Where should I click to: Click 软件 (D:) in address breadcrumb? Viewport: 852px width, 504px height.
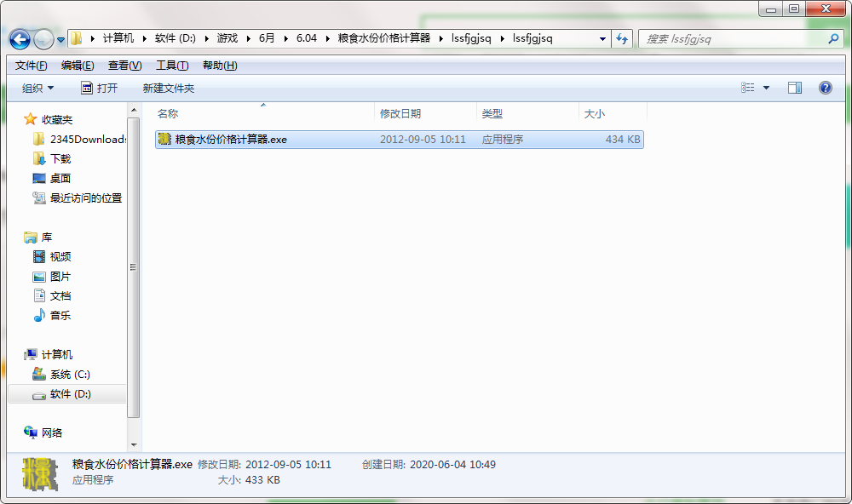pos(175,38)
